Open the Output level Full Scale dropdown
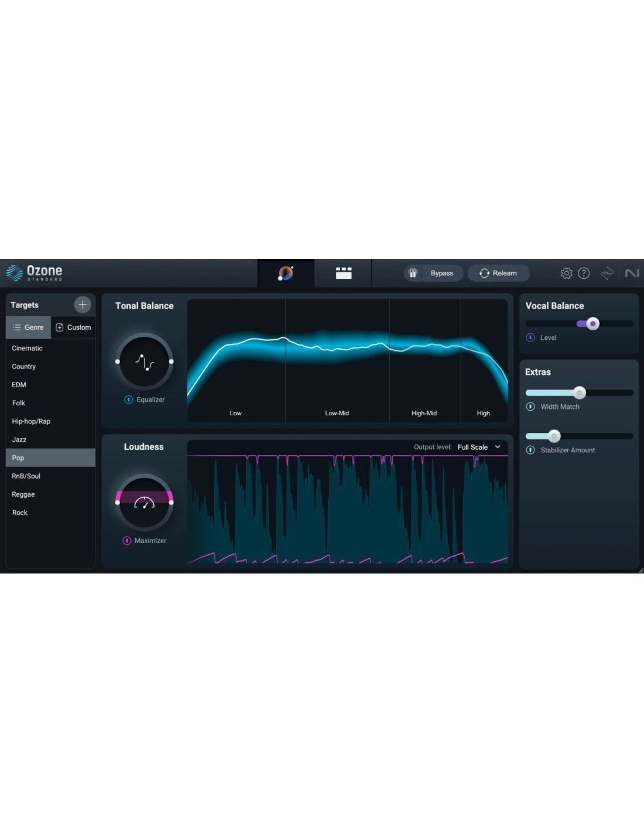The image size is (644, 833). 479,447
